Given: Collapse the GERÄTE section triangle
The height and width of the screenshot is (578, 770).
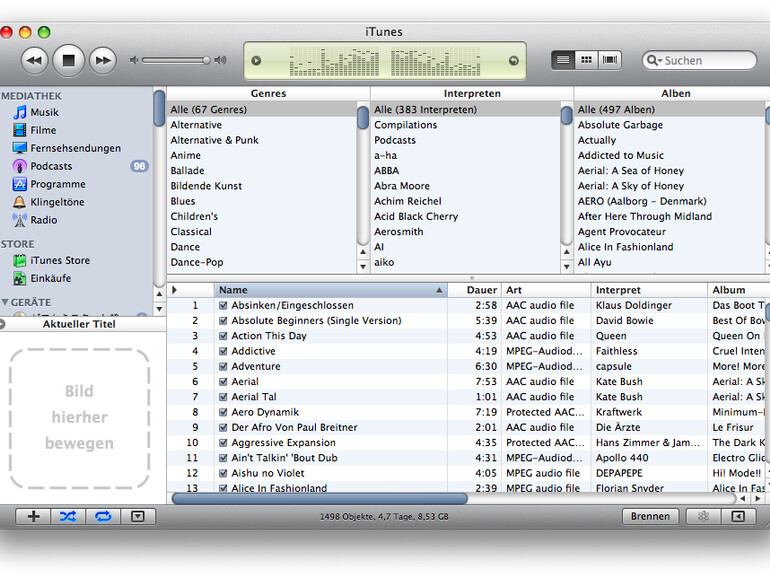Looking at the screenshot, I should tap(5, 302).
